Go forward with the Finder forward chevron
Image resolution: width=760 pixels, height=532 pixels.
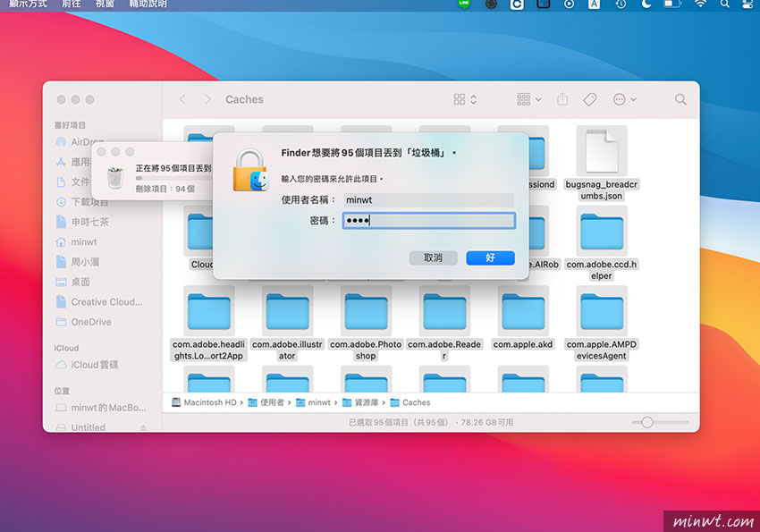(207, 99)
